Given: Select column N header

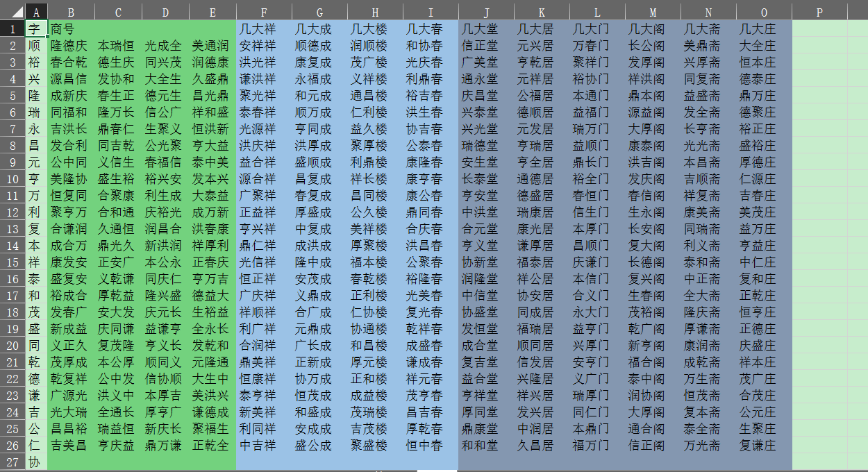Looking at the screenshot, I should pyautogui.click(x=708, y=12).
